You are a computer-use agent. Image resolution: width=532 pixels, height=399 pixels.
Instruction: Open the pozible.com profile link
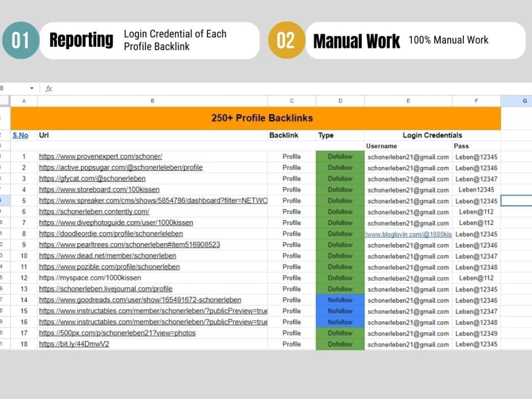(x=109, y=267)
